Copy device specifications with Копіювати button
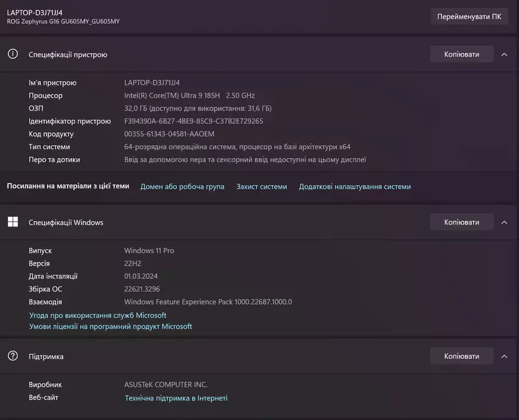519x420 pixels. point(461,54)
